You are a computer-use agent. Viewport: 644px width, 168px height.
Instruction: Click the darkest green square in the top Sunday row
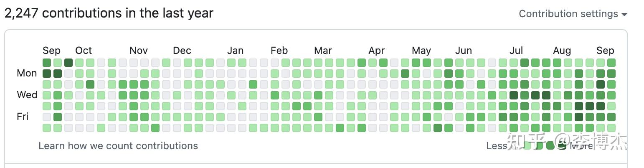click(x=68, y=63)
